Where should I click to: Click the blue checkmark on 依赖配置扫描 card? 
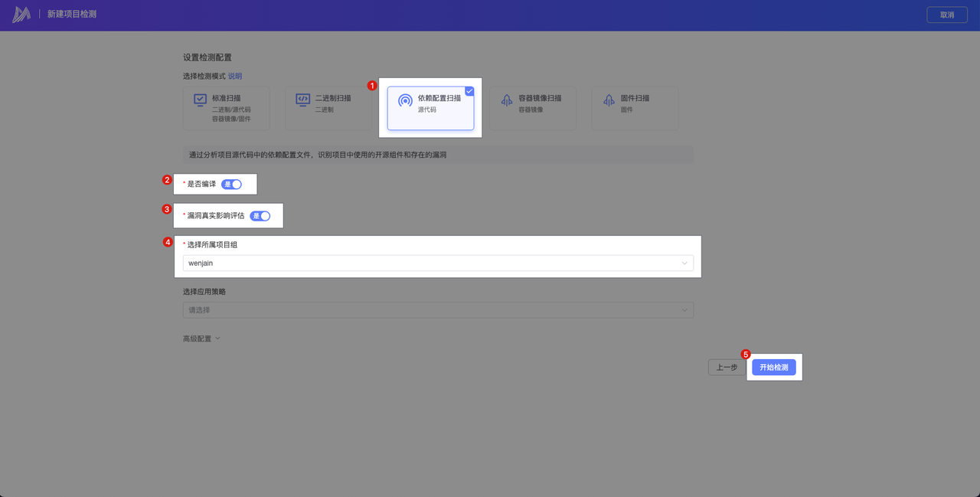469,91
